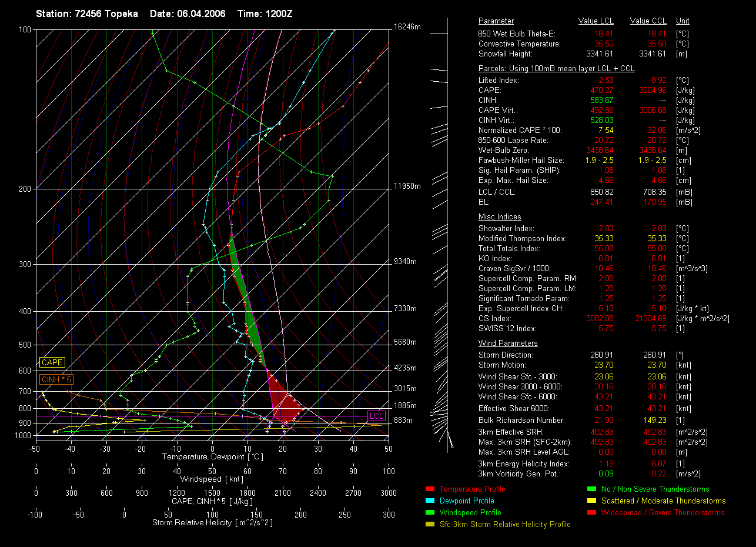The width and height of the screenshot is (756, 547).
Task: Click the red Temperature Profile legend swatch
Action: (429, 489)
